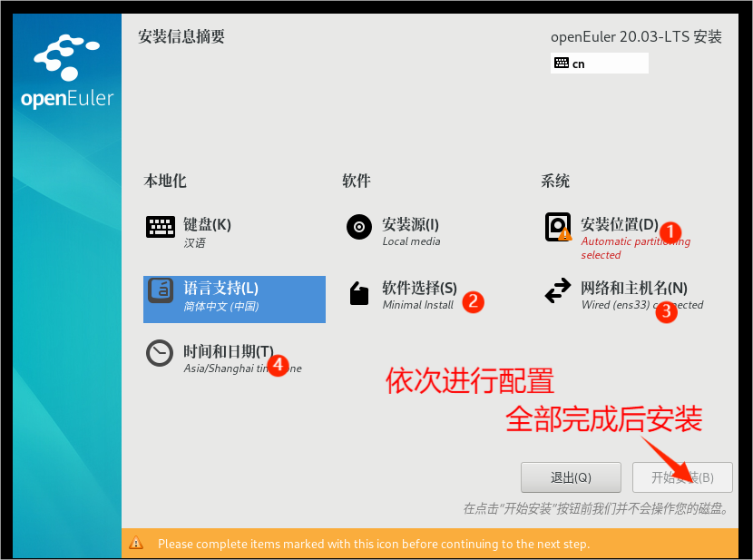The height and width of the screenshot is (560, 753).
Task: Click the 退出(Q) quit button
Action: click(x=571, y=477)
